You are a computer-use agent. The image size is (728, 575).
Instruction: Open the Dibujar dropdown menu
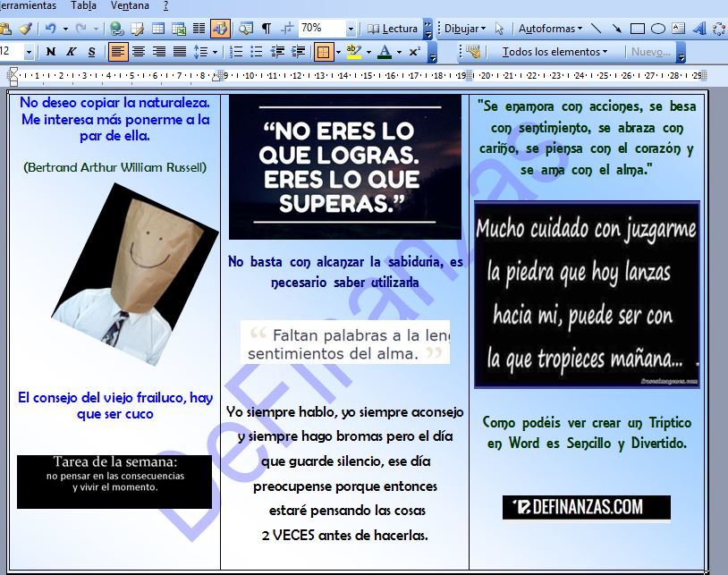(x=465, y=29)
